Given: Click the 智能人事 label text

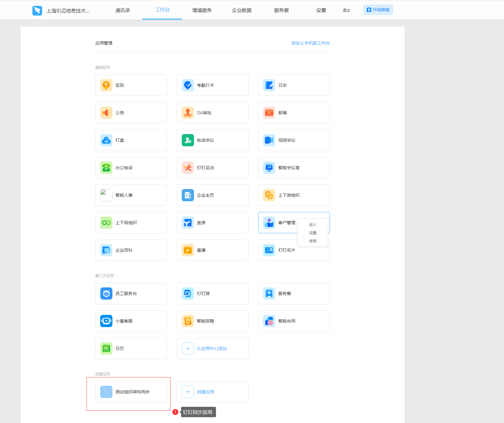Looking at the screenshot, I should click(124, 195).
